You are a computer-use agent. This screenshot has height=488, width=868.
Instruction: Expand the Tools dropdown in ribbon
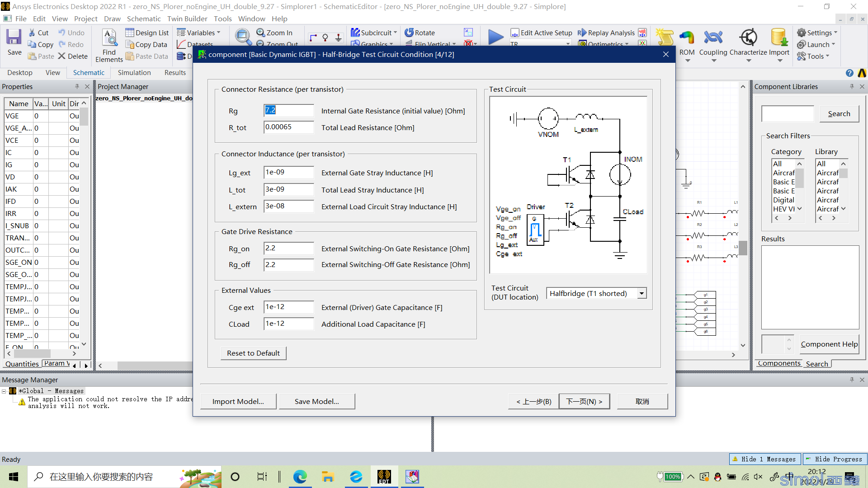coord(813,56)
